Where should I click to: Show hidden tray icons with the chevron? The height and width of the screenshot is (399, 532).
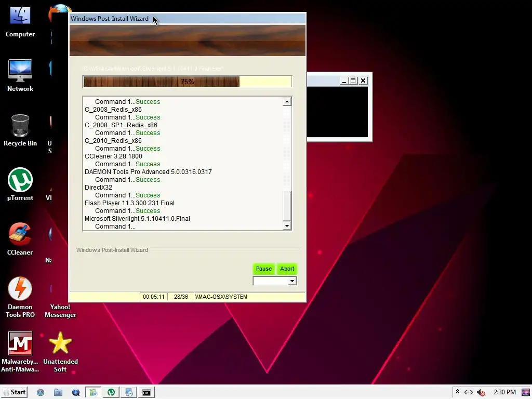(457, 392)
